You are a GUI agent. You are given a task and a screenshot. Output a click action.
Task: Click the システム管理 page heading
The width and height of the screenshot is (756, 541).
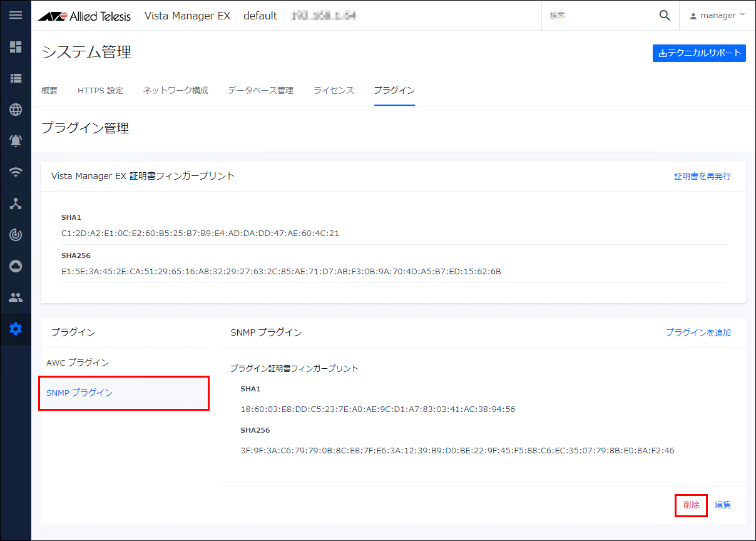pos(86,53)
